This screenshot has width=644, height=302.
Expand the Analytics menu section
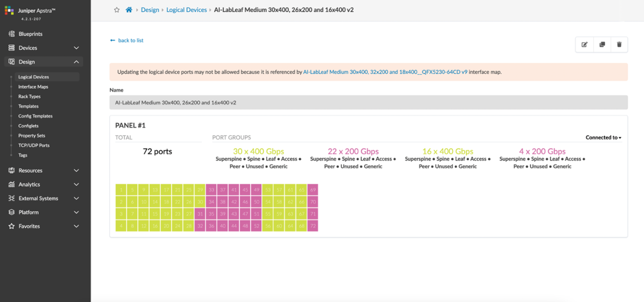coord(76,184)
